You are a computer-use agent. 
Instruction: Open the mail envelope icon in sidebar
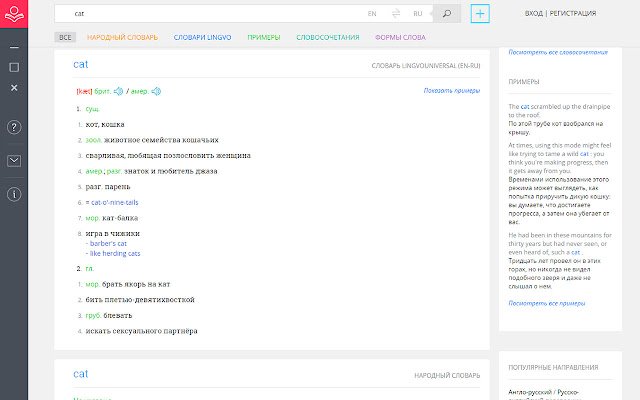[x=14, y=161]
